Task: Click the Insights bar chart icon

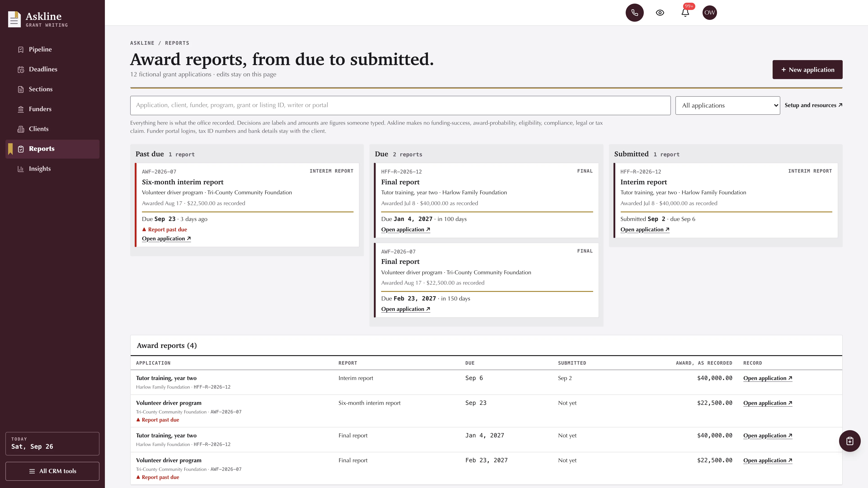Action: [x=21, y=169]
